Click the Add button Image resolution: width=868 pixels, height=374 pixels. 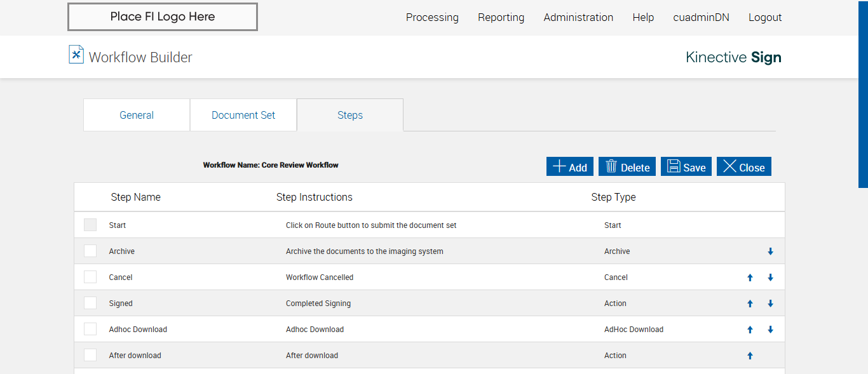[x=570, y=166]
